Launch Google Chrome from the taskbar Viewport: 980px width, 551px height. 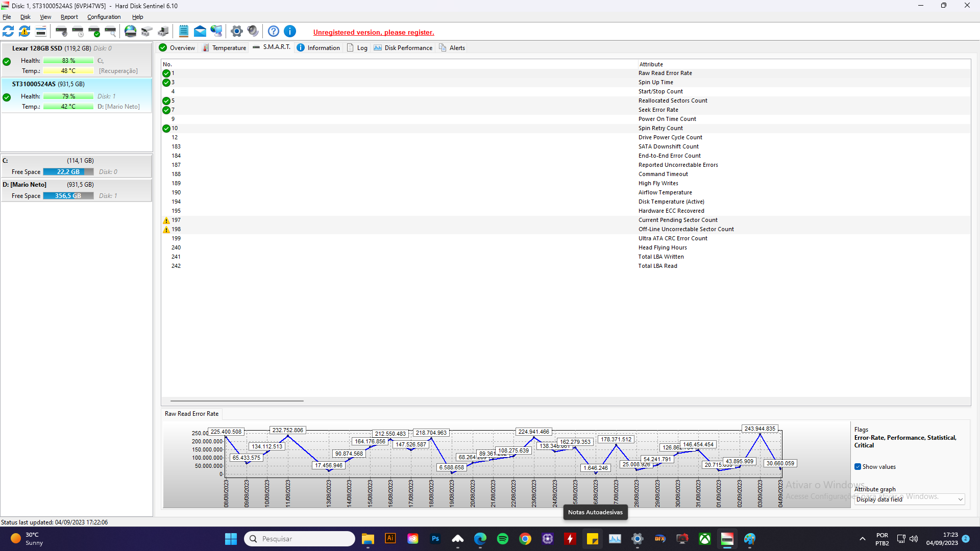[525, 539]
